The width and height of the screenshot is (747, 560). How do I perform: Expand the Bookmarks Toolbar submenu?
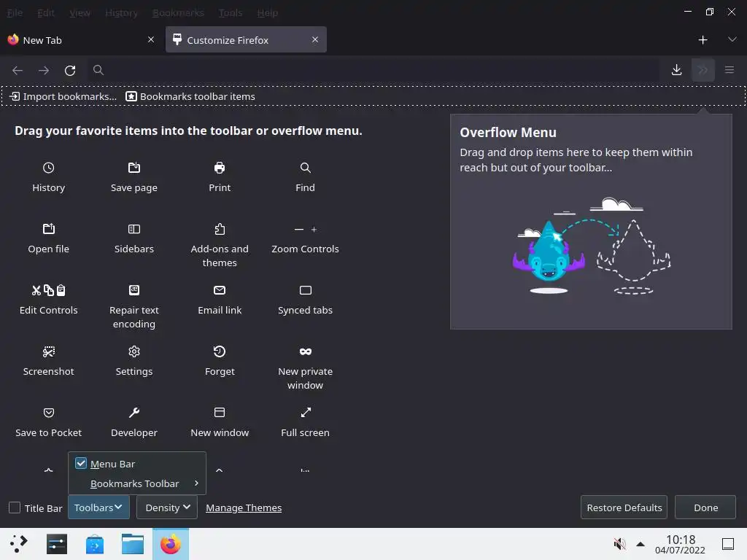coord(136,483)
